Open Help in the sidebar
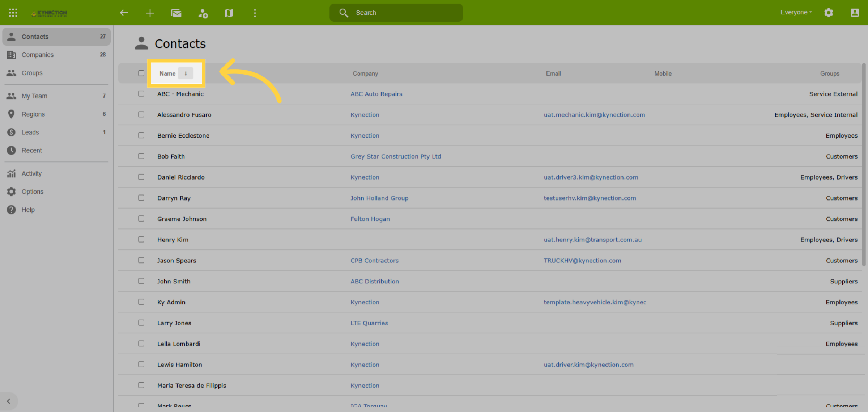The width and height of the screenshot is (868, 412). pyautogui.click(x=56, y=210)
